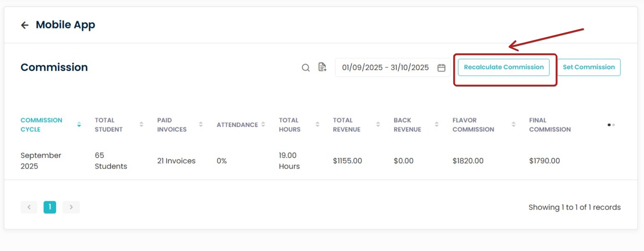Sort by Attendance column arrows
This screenshot has height=251, width=644.
point(263,125)
